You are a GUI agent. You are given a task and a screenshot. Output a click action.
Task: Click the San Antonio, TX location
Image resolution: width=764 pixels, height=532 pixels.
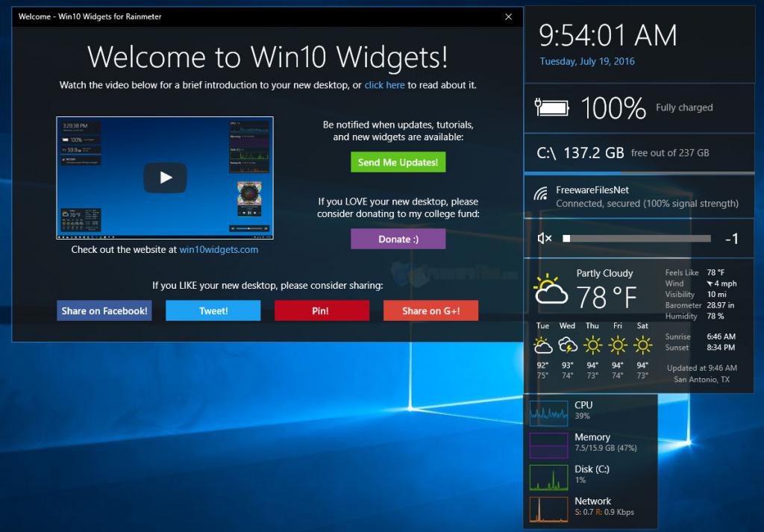(x=701, y=380)
